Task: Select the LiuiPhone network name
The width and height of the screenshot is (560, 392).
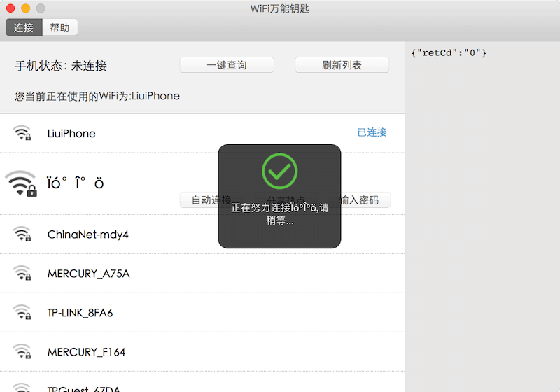Action: (x=71, y=134)
